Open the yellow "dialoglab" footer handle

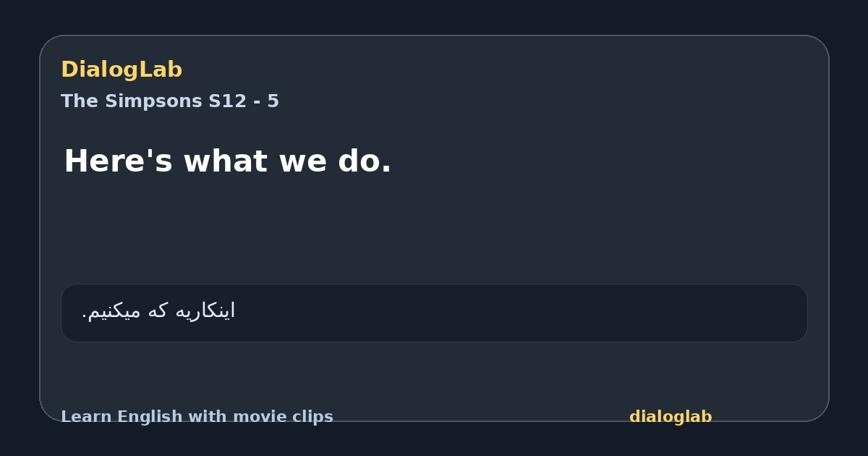pyautogui.click(x=671, y=417)
